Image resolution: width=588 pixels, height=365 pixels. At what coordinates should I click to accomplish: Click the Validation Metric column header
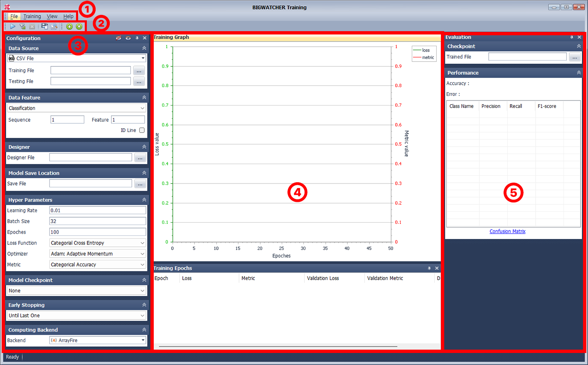pyautogui.click(x=400, y=278)
